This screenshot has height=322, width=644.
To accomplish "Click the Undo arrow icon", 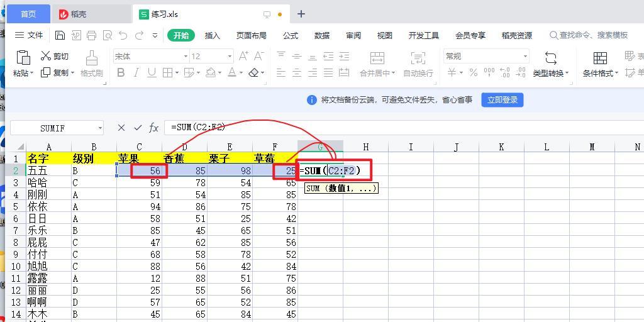I will [x=123, y=35].
